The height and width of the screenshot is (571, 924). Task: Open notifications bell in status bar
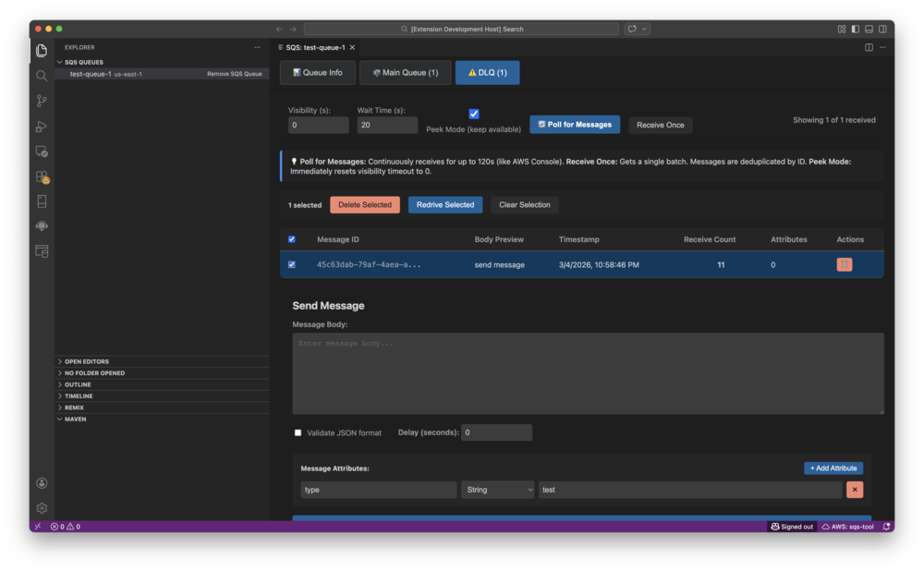(x=886, y=527)
